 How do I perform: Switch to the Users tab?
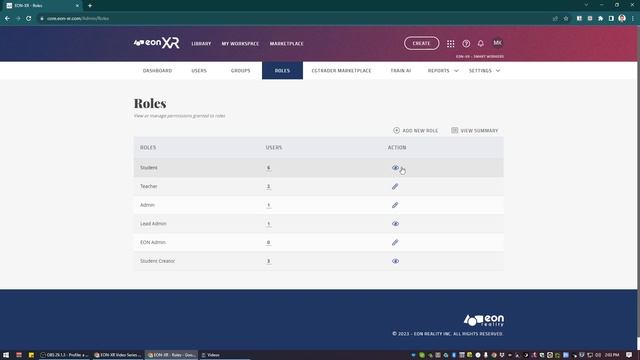pos(199,71)
